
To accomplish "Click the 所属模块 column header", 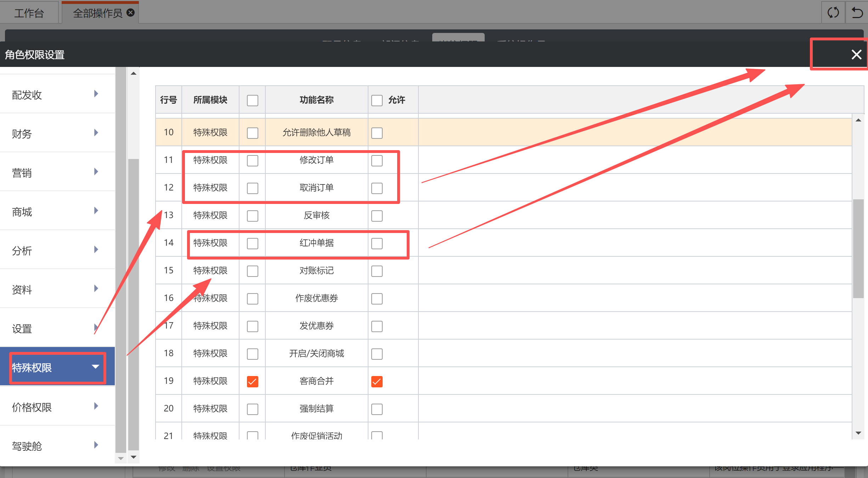I will coord(210,100).
